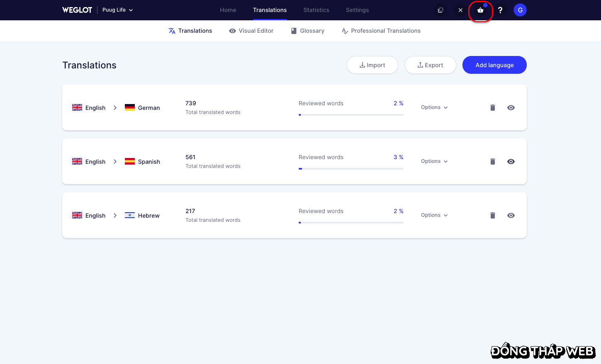Viewport: 601px width, 364px height.
Task: Open the Glossary sub-tab
Action: (308, 31)
